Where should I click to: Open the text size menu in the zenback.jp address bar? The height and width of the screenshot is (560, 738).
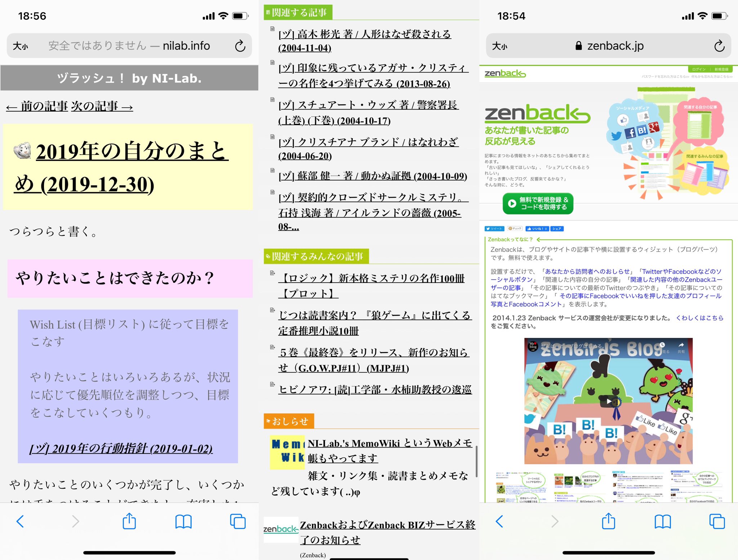(x=500, y=46)
